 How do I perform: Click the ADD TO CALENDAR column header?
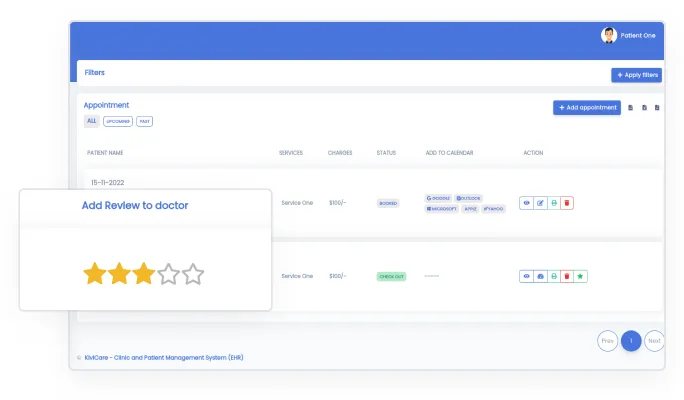click(x=449, y=153)
